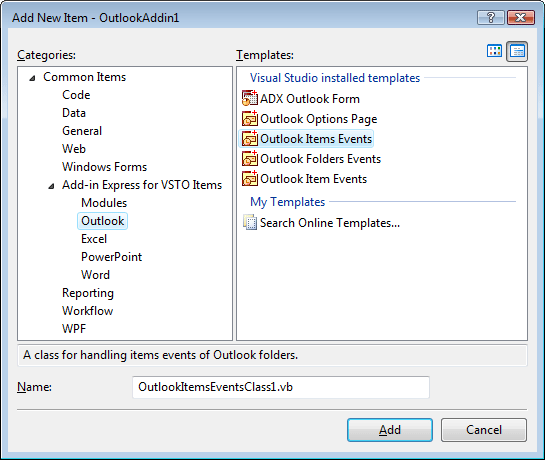Select the Outlook category
The height and width of the screenshot is (460, 545).
click(103, 221)
